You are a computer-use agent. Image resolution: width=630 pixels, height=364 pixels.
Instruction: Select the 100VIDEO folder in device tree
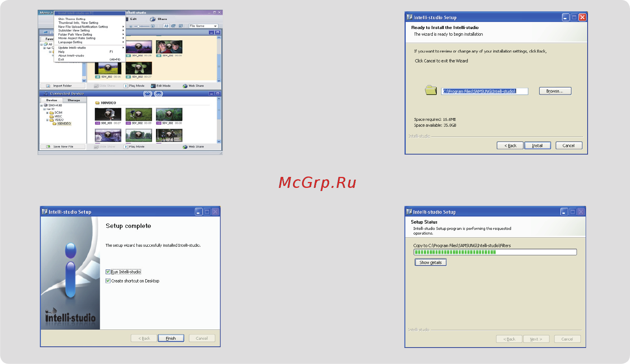(62, 124)
